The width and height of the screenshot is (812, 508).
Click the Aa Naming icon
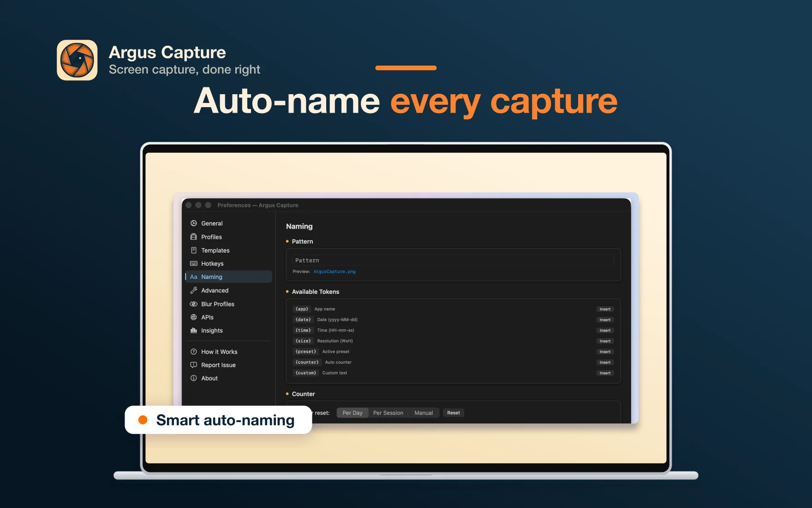194,277
